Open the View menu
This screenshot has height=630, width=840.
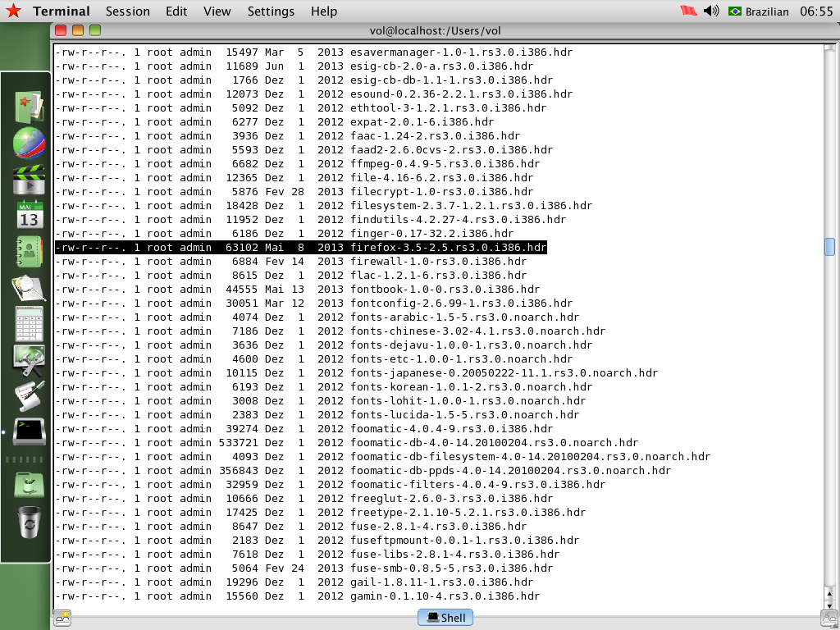pos(217,11)
